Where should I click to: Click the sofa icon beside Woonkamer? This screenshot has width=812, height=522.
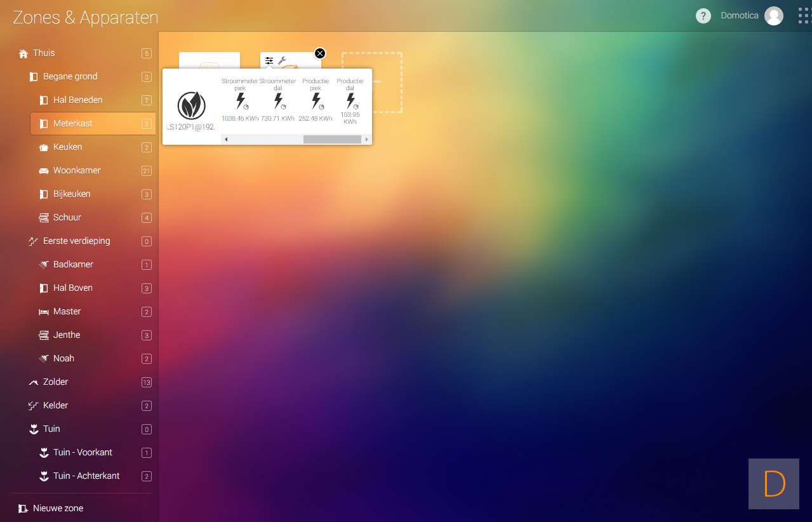44,171
